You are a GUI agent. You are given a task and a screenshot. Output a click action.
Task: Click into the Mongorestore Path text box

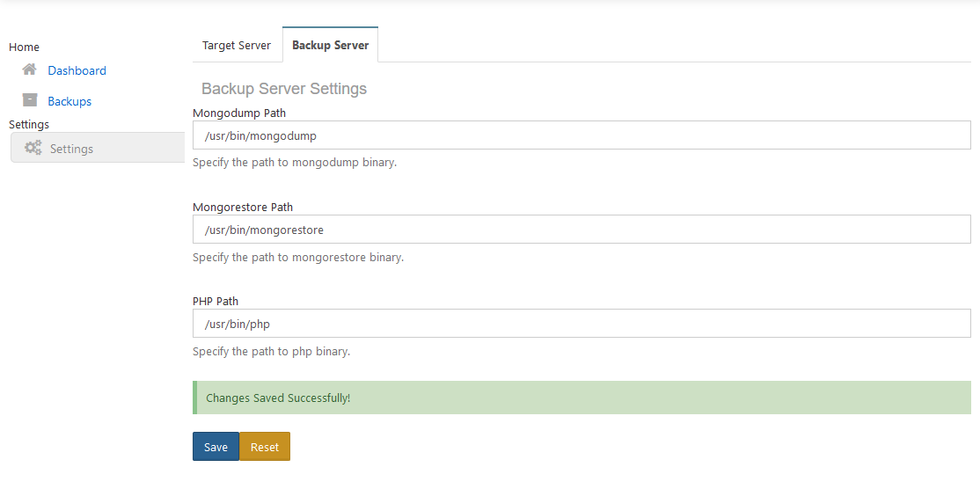click(x=581, y=230)
